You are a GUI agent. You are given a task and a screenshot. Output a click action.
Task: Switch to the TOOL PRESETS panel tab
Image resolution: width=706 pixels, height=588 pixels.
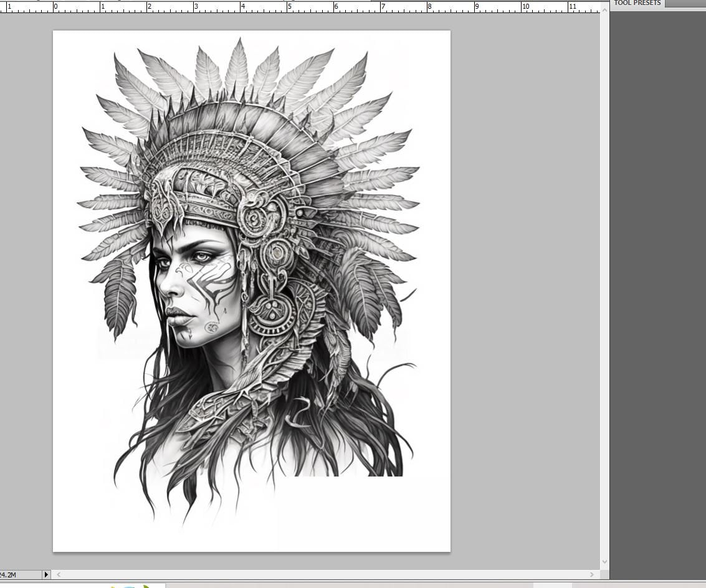(637, 3)
